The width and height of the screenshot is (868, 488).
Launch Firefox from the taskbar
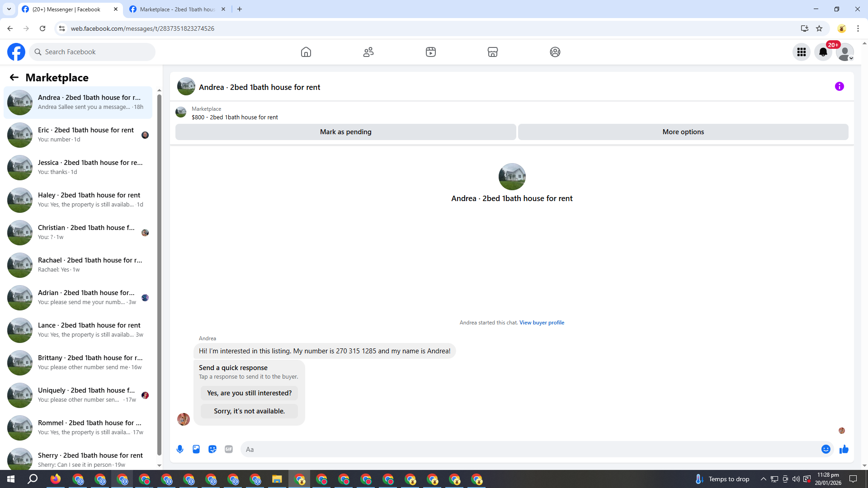point(56,479)
